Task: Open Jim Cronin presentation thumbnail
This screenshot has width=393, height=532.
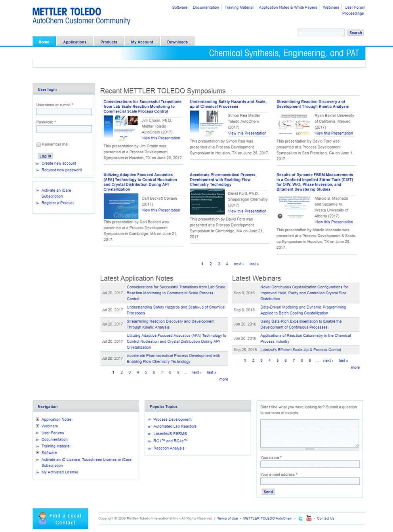Action: tap(120, 129)
